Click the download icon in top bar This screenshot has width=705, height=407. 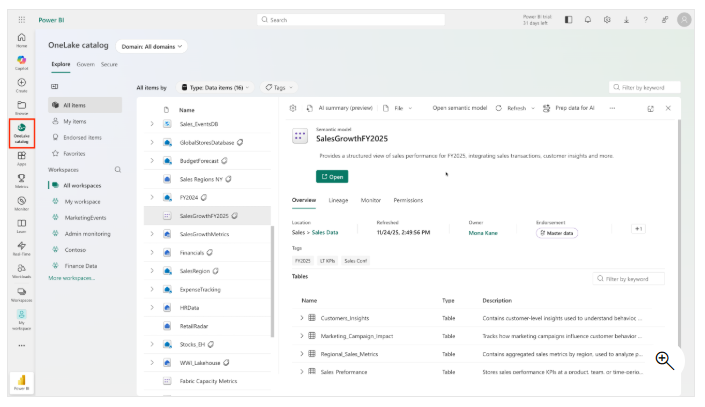coord(626,20)
